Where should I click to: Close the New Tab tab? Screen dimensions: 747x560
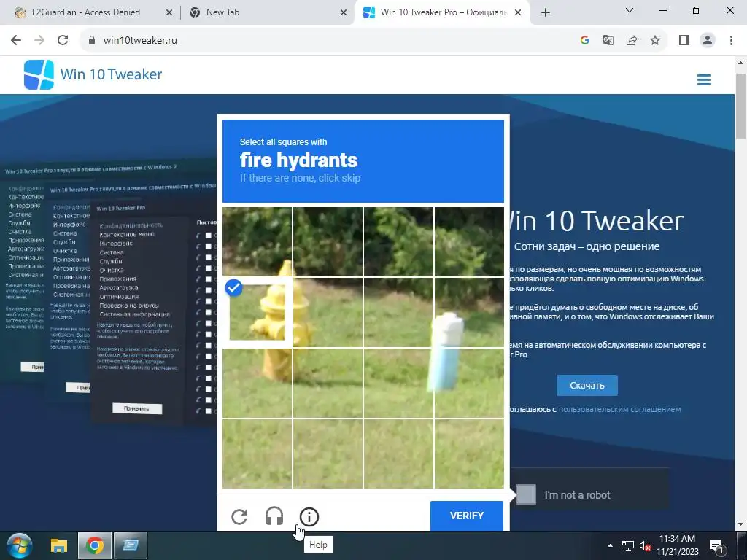point(344,13)
